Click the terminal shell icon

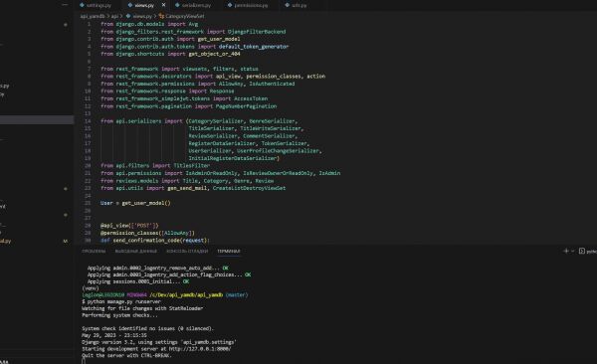click(x=582, y=251)
